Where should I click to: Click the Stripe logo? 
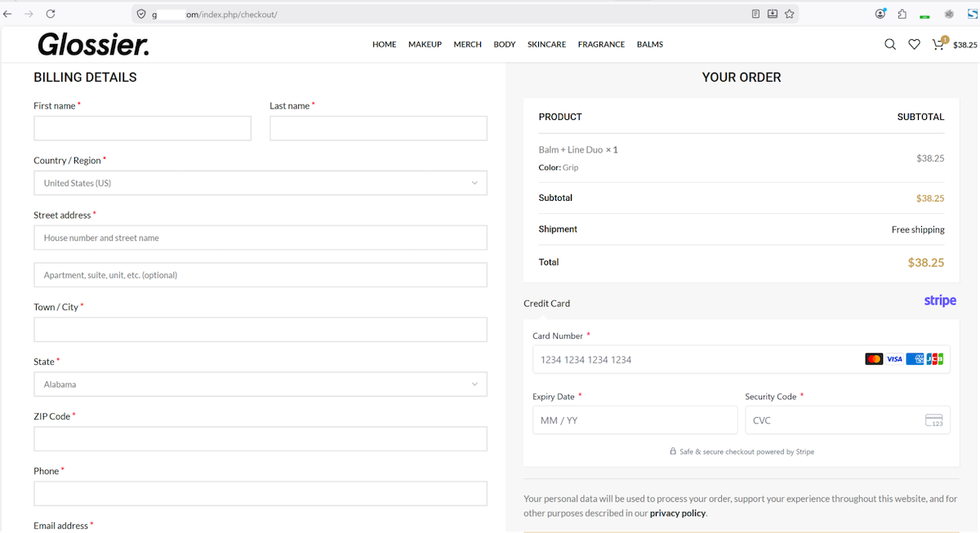pos(940,301)
